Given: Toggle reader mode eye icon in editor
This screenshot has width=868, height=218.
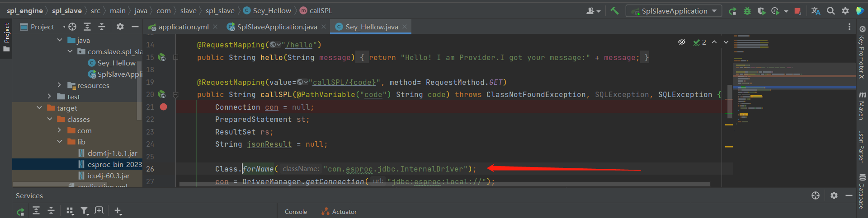Looking at the screenshot, I should coord(681,42).
